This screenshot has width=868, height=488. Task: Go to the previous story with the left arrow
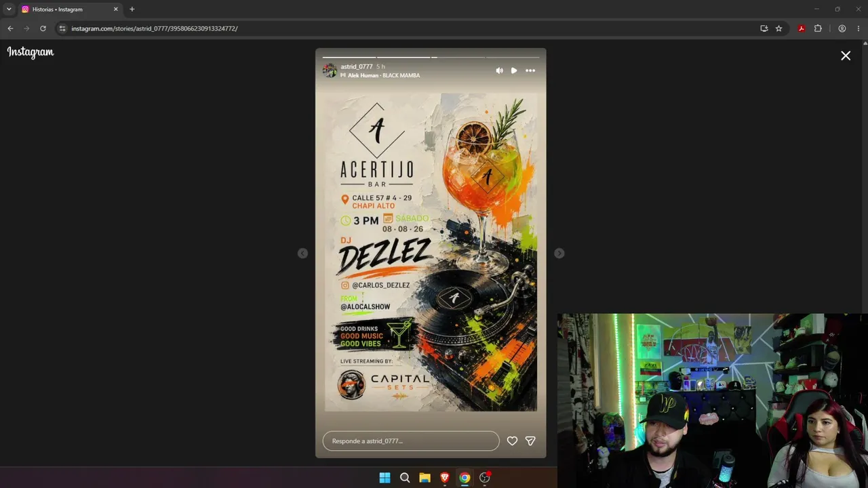[302, 253]
